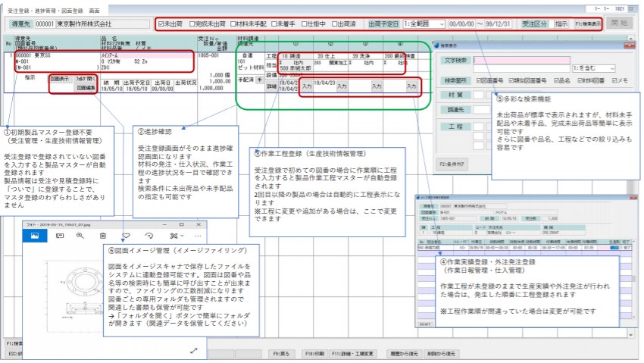Image resolution: width=644 pixels, height=363 pixels.
Task: Click the flange drawing image in photo viewer
Action: (x=76, y=295)
